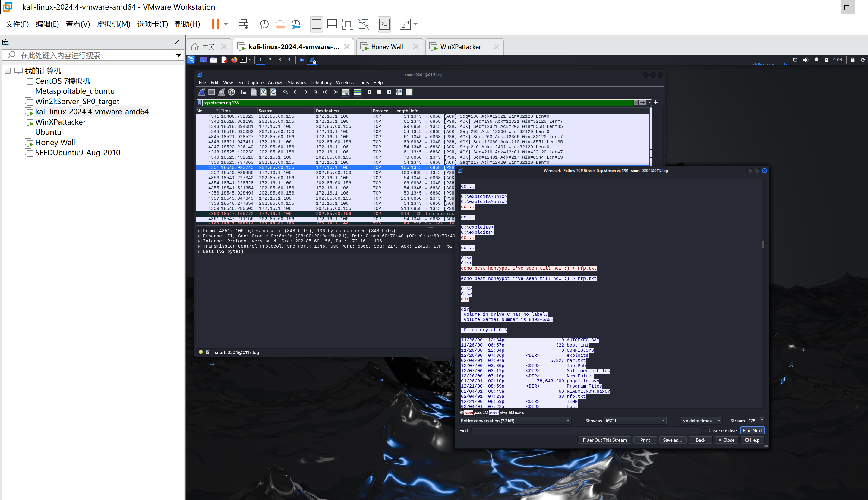The height and width of the screenshot is (500, 868).
Task: Open the Entire conversation dropdown
Action: coord(515,421)
